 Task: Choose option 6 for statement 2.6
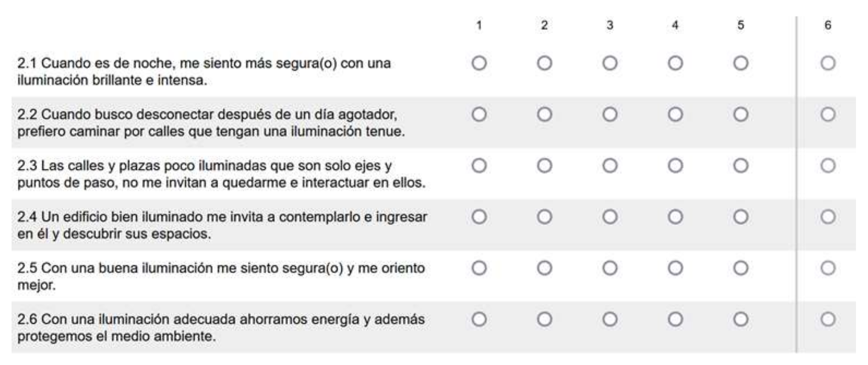[x=828, y=319]
